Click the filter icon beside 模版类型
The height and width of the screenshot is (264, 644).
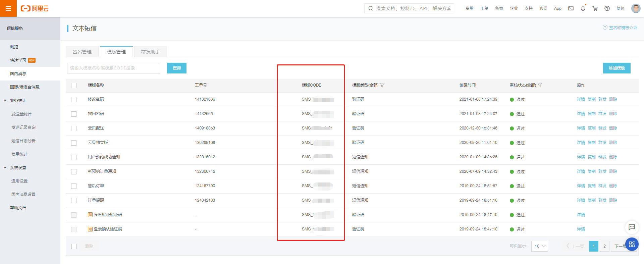point(382,85)
